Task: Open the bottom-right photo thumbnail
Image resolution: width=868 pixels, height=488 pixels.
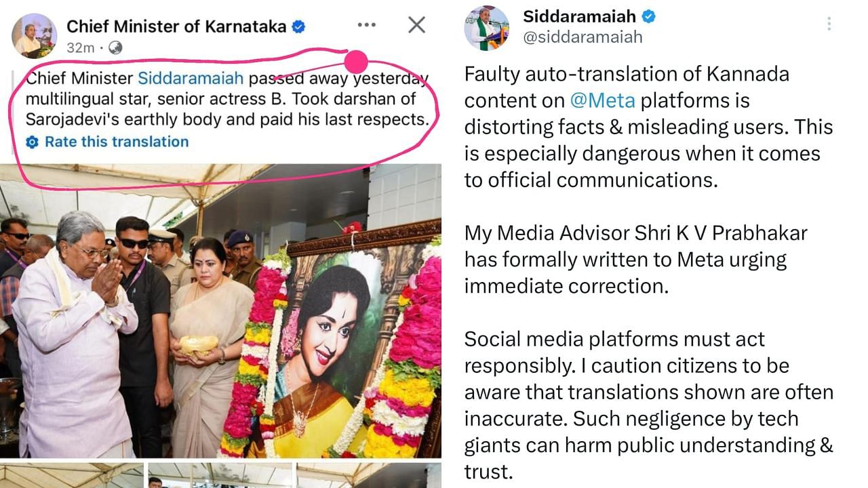Action: 369,475
